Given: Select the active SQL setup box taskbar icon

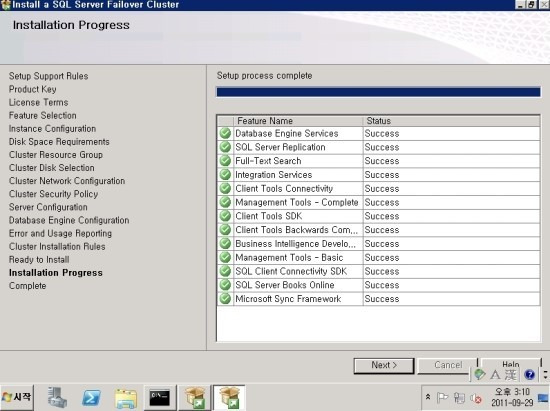Looking at the screenshot, I should 229,398.
